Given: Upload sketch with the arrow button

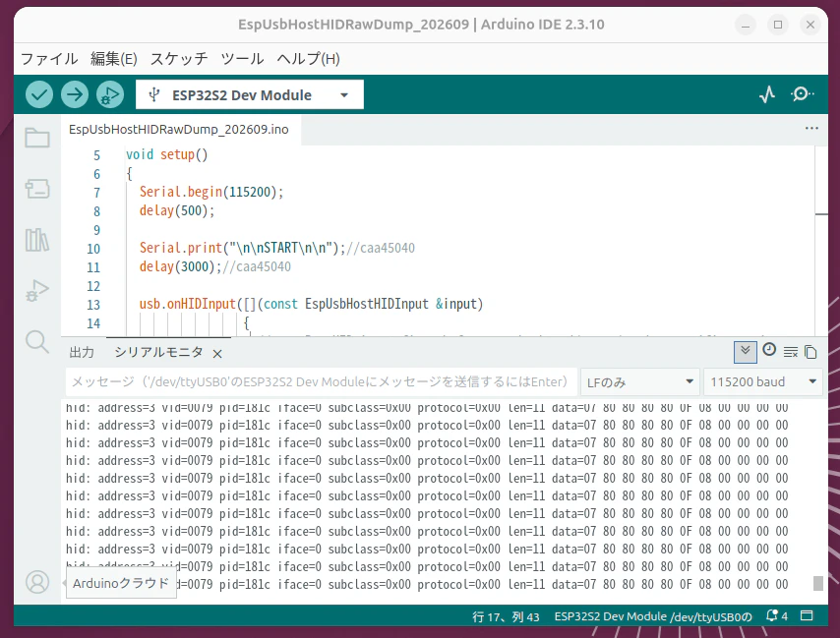Looking at the screenshot, I should 75,94.
